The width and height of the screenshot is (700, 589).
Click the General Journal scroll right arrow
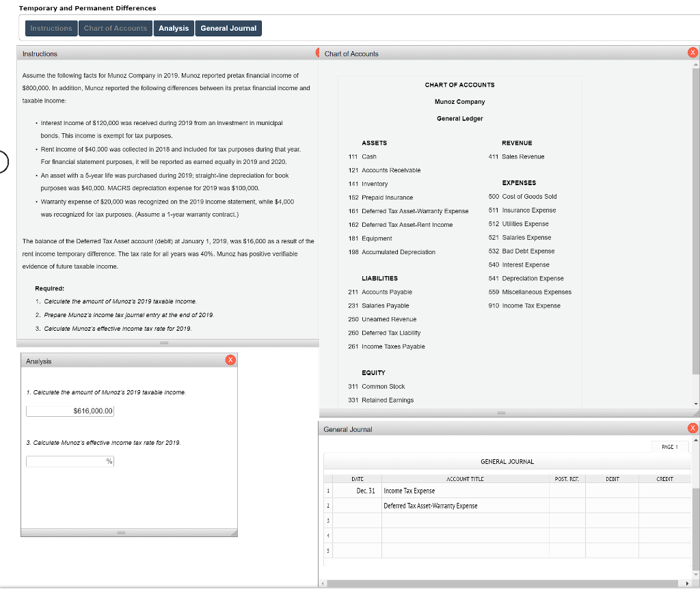[x=686, y=584]
